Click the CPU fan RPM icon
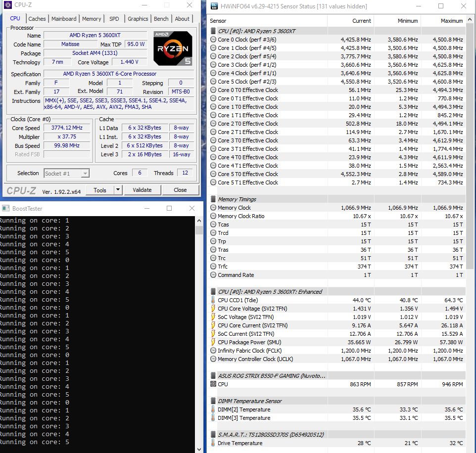Image resolution: width=476 pixels, height=453 pixels. click(213, 384)
